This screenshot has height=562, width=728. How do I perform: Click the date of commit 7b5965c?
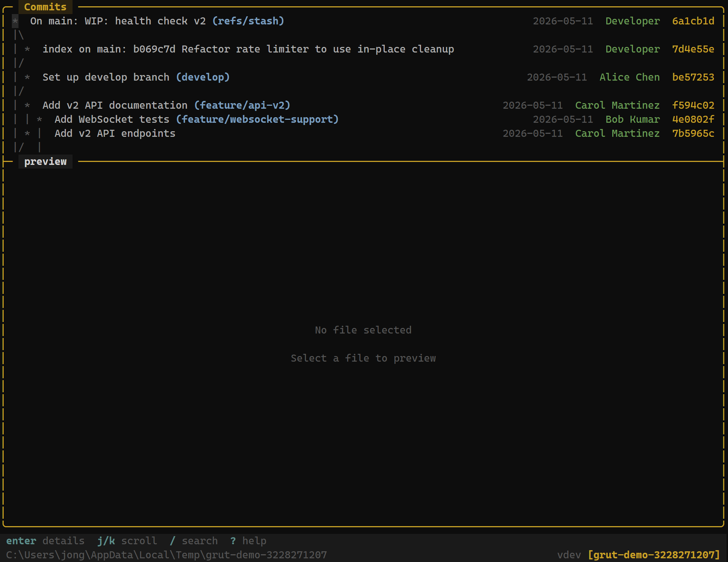(533, 133)
